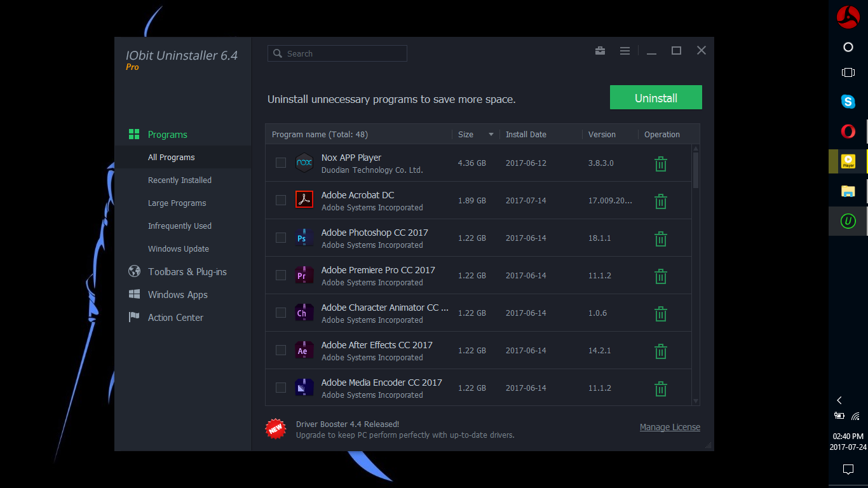868x488 pixels.
Task: Click the Adobe Acrobat DC red icon
Action: coord(304,200)
